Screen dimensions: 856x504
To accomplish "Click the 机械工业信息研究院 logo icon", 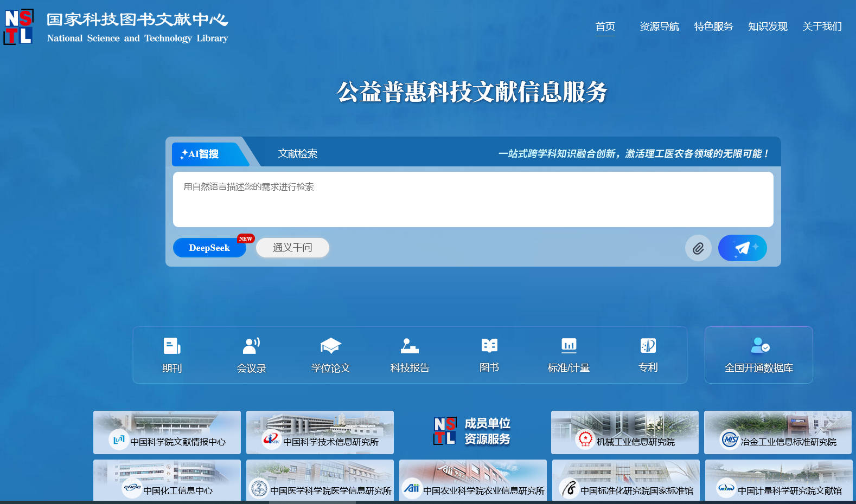I will [585, 439].
